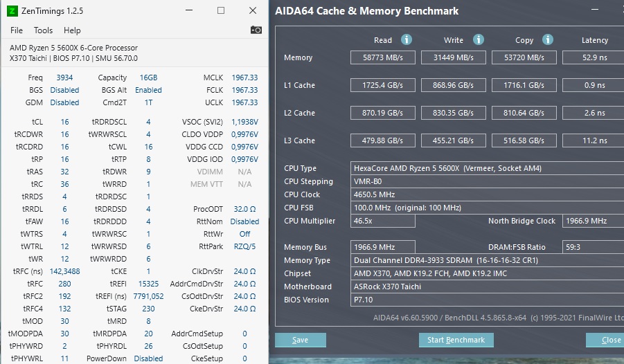This screenshot has height=364, width=624.
Task: Click the Motherboard field ASRock X370 Taichi
Action: coord(487,286)
